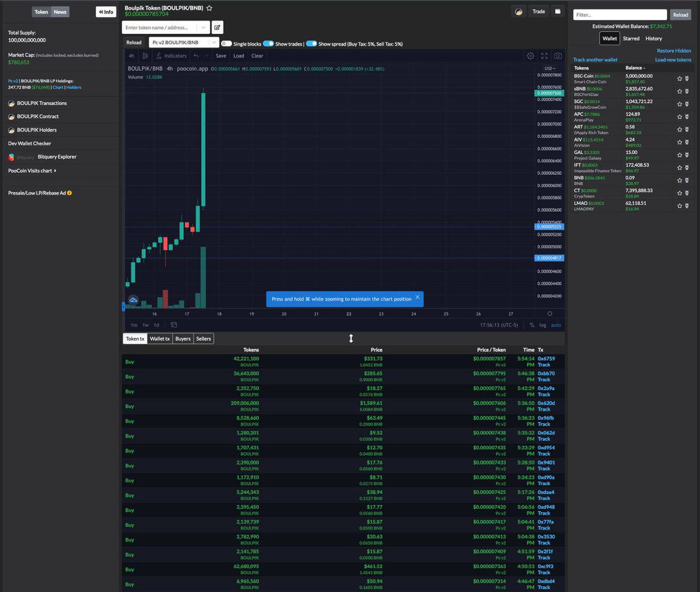Hide the ART token with trash icon
Screen dimensions: 700x592
point(687,130)
